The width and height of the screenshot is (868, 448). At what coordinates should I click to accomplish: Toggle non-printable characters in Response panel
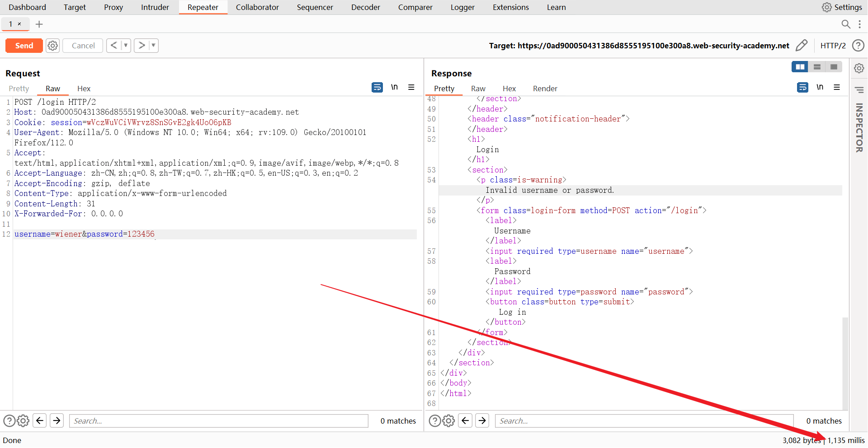pos(820,88)
